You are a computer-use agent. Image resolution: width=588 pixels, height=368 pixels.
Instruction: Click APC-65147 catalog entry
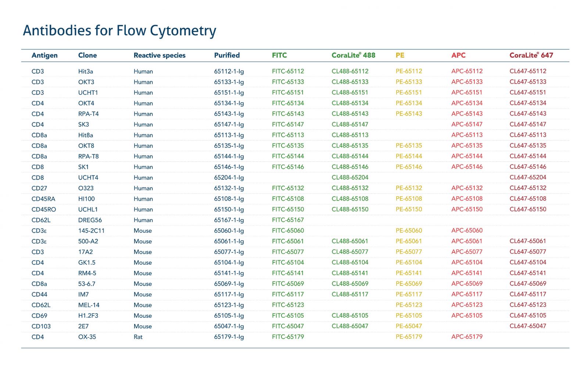click(x=467, y=125)
